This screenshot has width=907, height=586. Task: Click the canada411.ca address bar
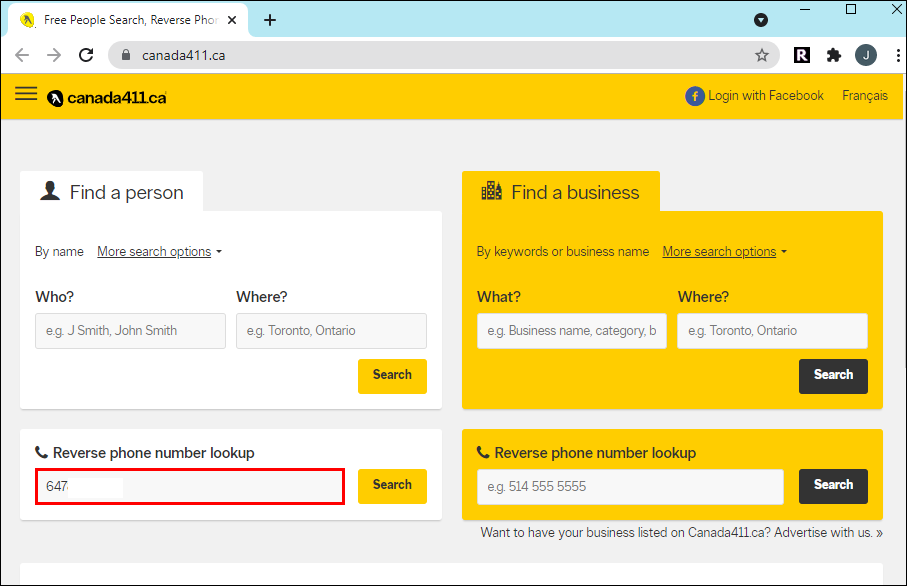443,55
